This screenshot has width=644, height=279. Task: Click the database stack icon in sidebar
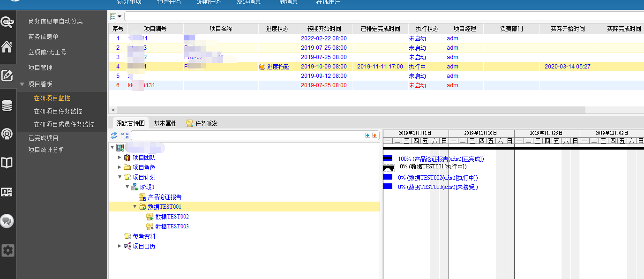click(x=7, y=106)
